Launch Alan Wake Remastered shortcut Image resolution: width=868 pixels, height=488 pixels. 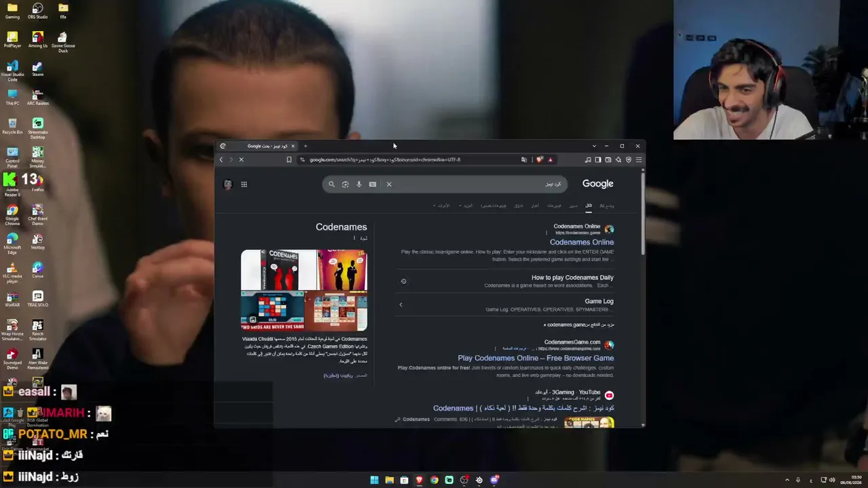37,359
